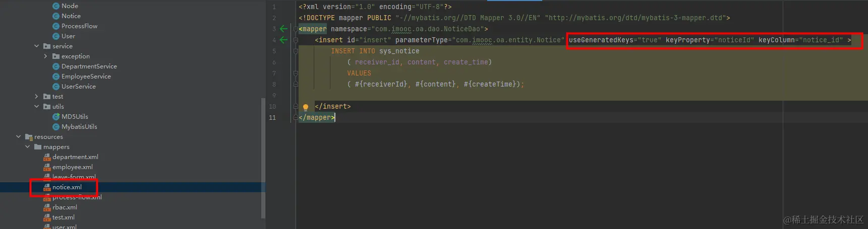
Task: Fold the insert tag at line 4
Action: pyautogui.click(x=296, y=40)
